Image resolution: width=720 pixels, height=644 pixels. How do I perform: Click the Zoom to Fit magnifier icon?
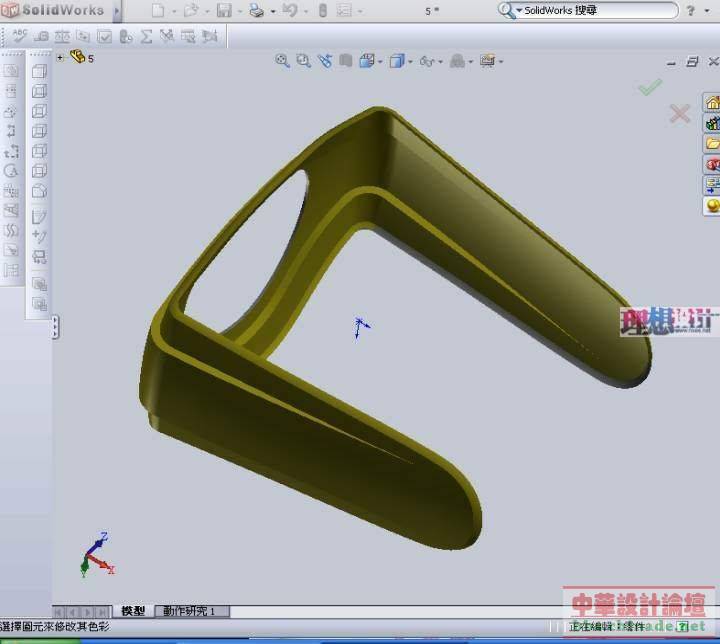[x=282, y=61]
